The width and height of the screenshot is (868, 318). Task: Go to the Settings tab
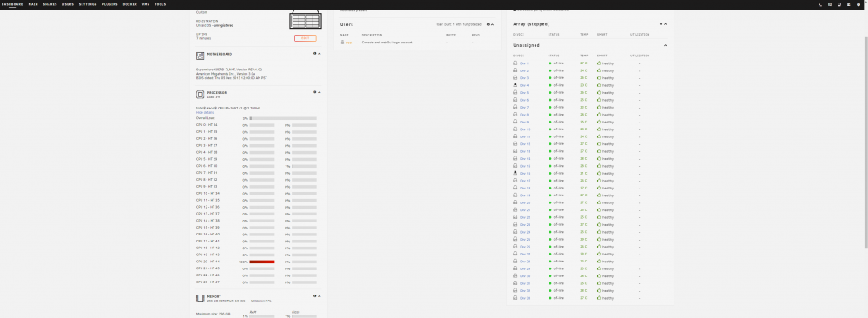(88, 4)
